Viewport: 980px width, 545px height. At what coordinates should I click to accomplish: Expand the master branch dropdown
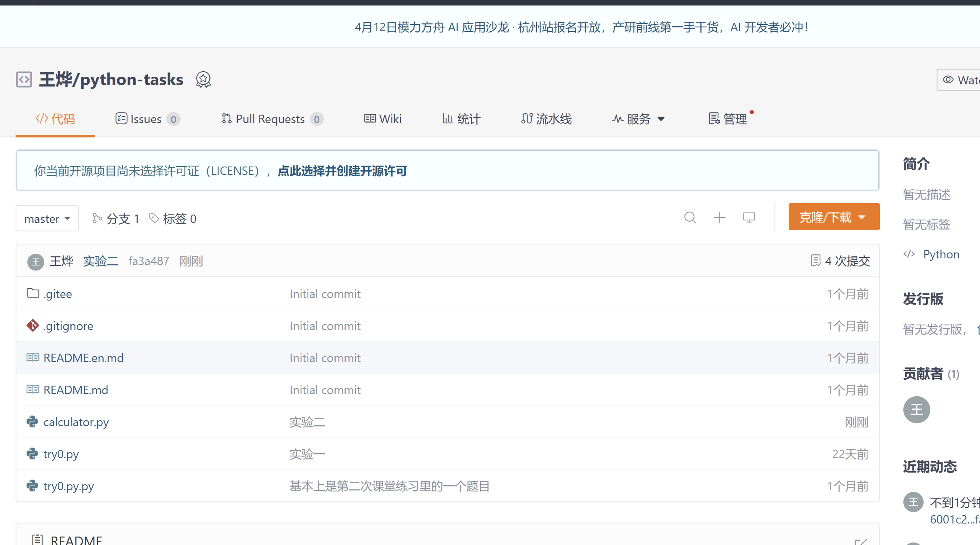pos(47,218)
